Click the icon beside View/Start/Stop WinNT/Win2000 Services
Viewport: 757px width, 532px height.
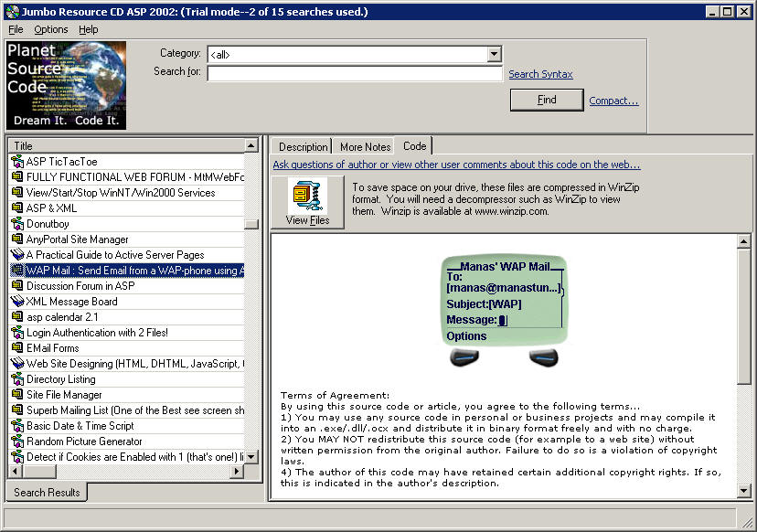coord(17,192)
